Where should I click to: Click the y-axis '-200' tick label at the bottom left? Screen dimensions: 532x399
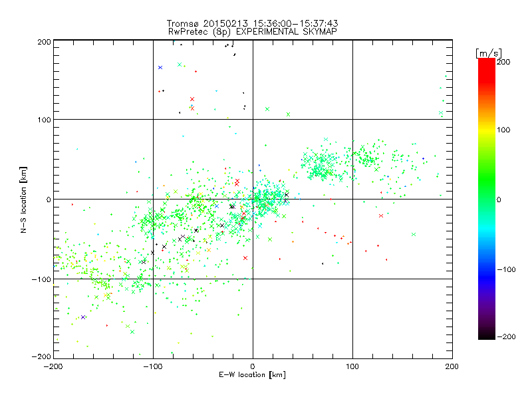(x=41, y=356)
